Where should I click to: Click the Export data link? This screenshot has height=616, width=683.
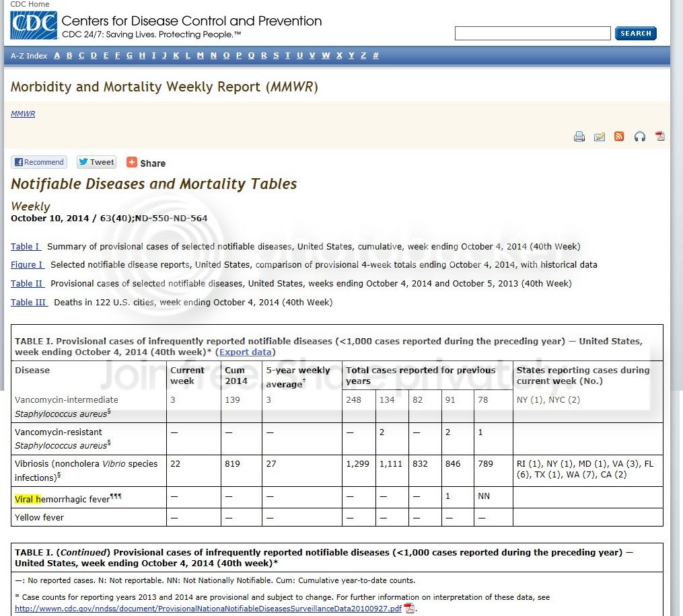click(x=245, y=352)
